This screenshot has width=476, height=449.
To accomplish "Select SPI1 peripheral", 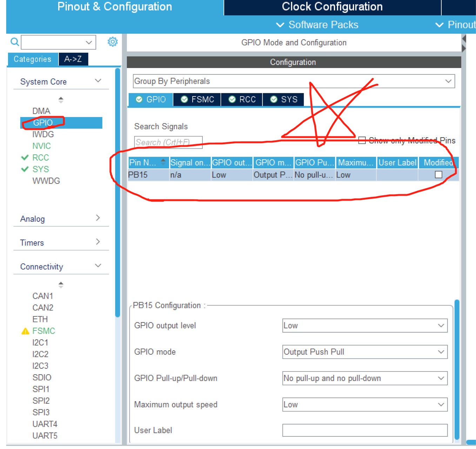I will coord(41,389).
